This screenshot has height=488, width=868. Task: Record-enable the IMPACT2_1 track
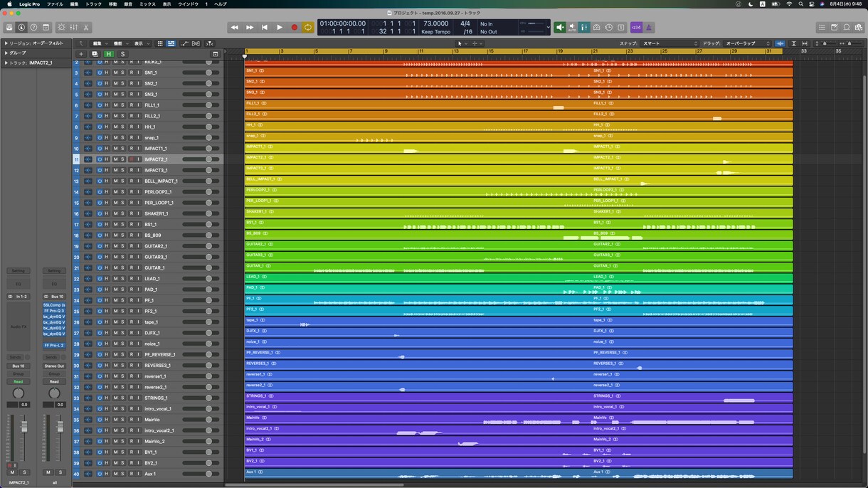(x=131, y=159)
